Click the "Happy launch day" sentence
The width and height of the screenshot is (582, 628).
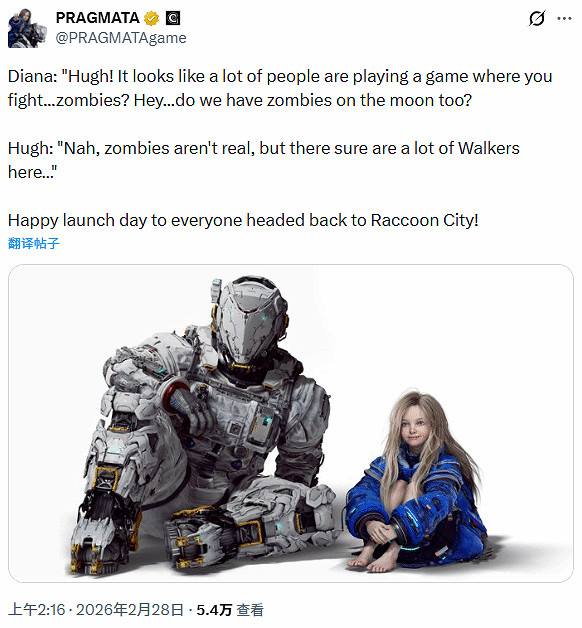coord(243,220)
